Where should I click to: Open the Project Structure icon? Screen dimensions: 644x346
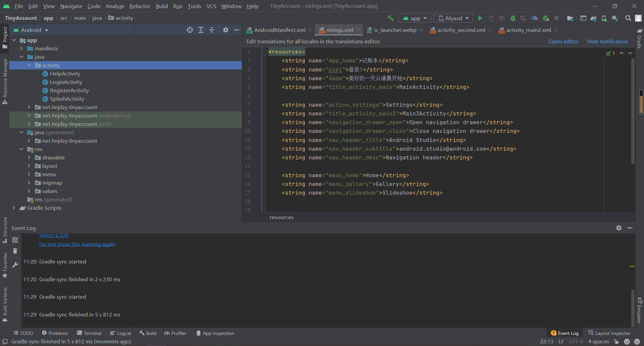570,18
